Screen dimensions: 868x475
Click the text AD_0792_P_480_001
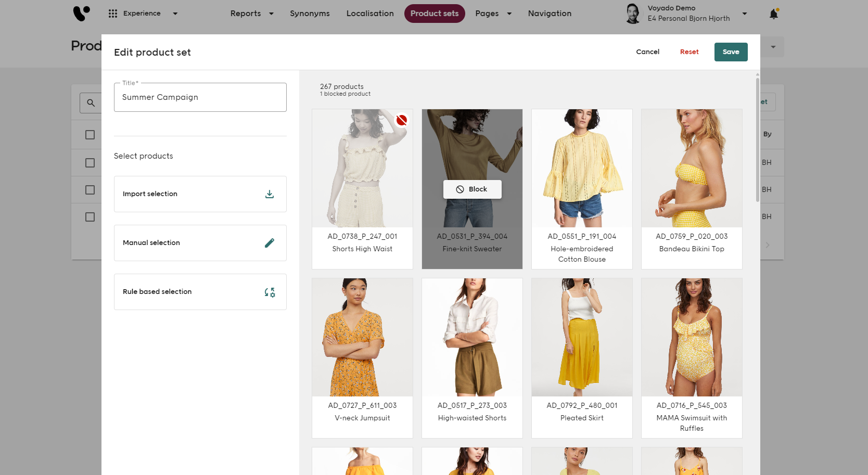point(582,405)
